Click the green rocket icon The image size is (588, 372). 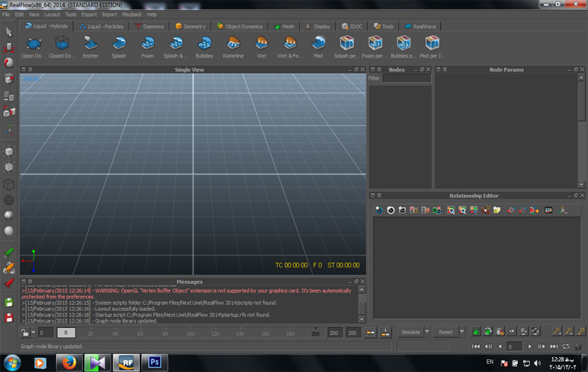coord(9,252)
